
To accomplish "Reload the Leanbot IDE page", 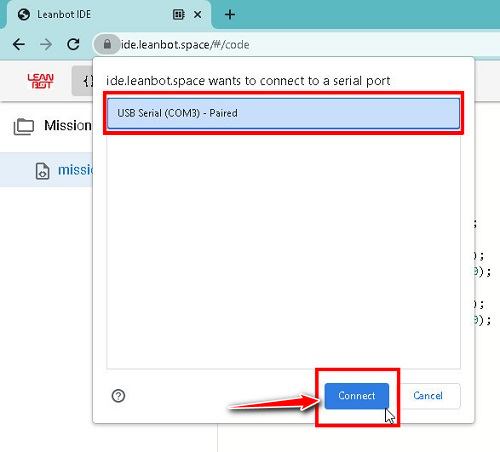I will 73,44.
